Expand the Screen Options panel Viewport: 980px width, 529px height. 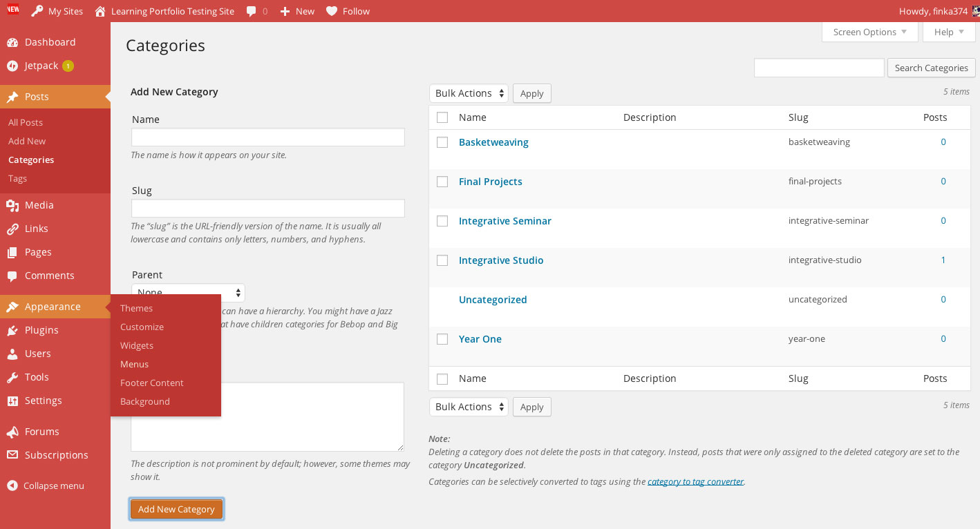[869, 32]
